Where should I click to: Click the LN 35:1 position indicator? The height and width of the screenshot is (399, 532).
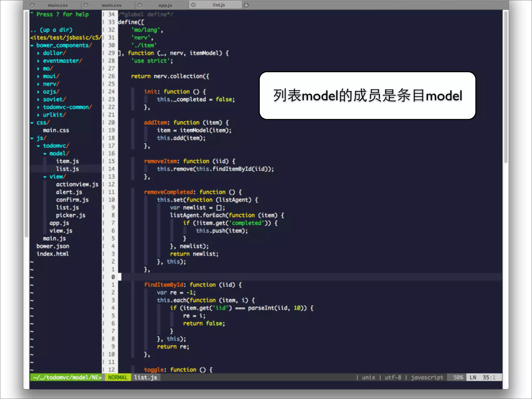click(x=484, y=377)
